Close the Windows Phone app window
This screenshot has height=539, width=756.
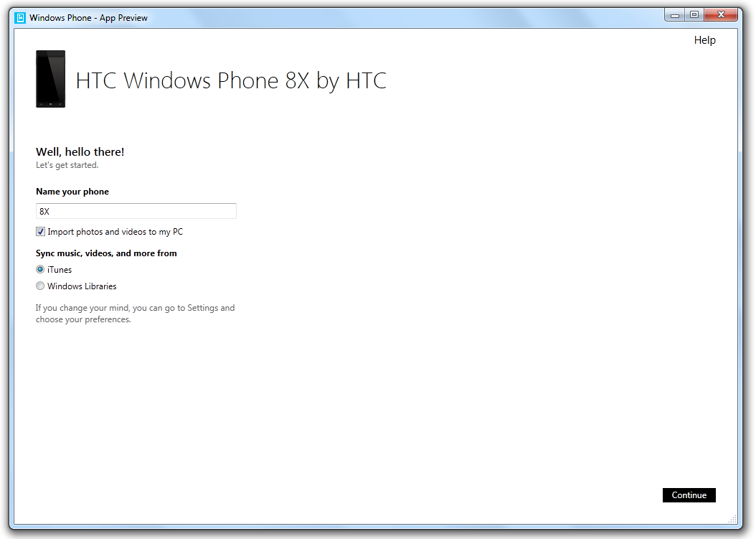click(x=721, y=15)
